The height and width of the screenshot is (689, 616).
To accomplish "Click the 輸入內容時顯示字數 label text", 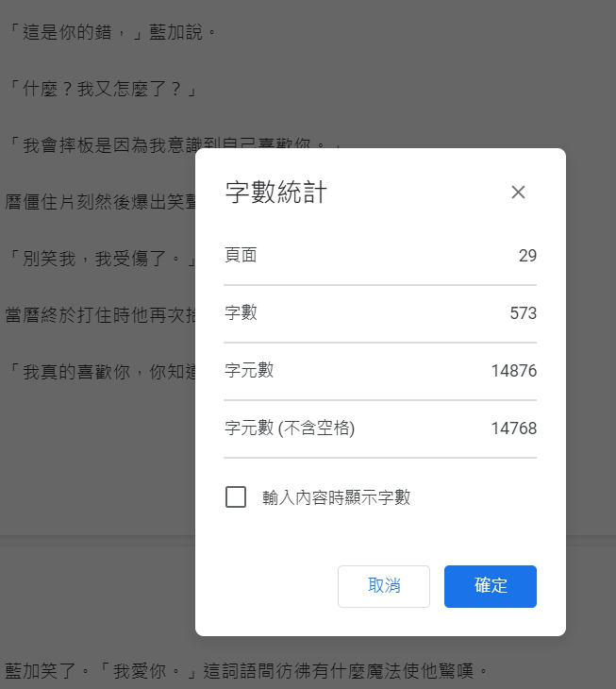I will [x=337, y=497].
